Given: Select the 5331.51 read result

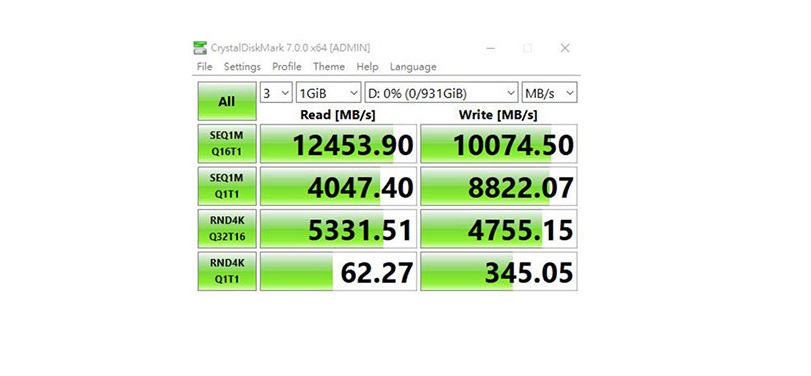Looking at the screenshot, I should point(338,229).
